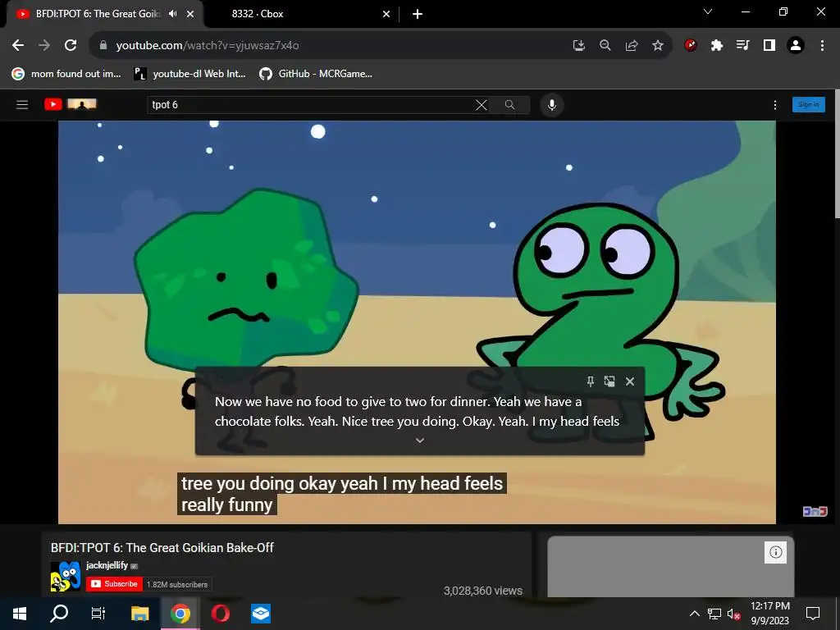Start voice search with microphone
This screenshot has height=630, width=840.
tap(552, 105)
